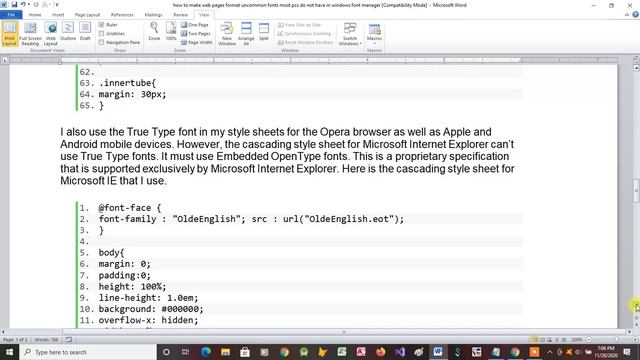640x360 pixels.
Task: Open the Macros dropdown
Action: [x=374, y=34]
